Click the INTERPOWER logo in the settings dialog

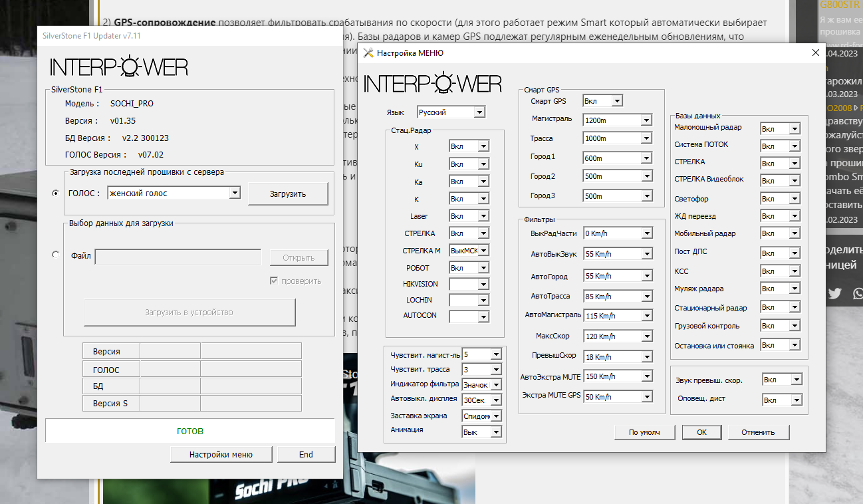pos(433,84)
